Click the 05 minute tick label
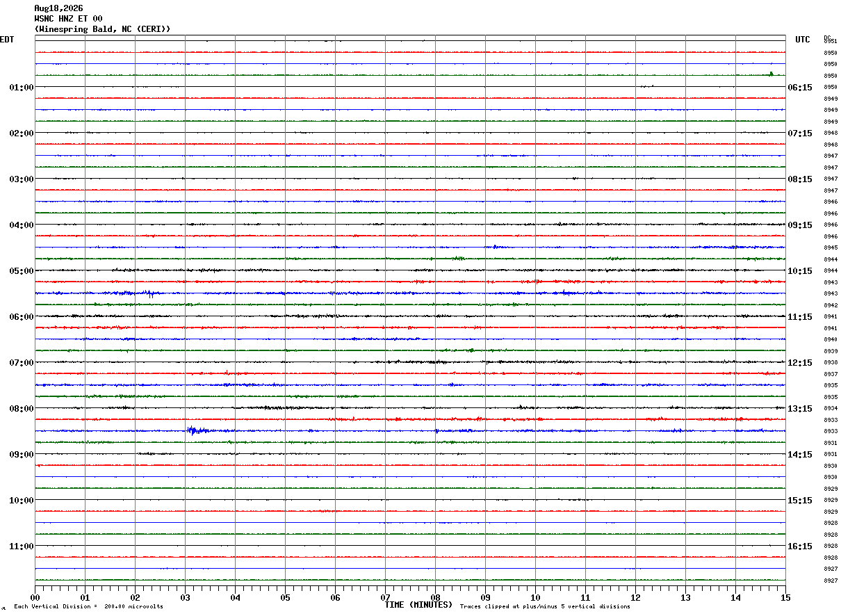Viewport: 841px width, 616px height. (285, 597)
